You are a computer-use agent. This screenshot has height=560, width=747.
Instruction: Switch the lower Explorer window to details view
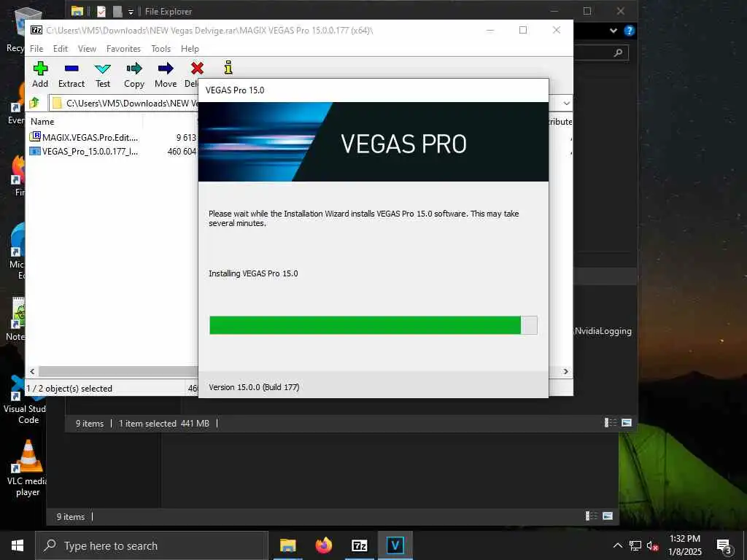point(591,516)
